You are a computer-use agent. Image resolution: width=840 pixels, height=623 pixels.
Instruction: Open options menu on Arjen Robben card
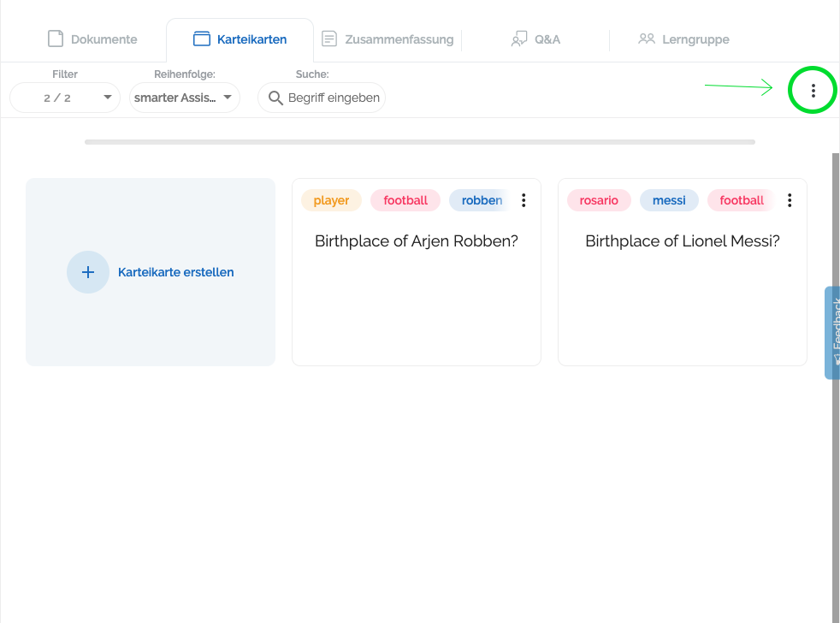pyautogui.click(x=524, y=200)
